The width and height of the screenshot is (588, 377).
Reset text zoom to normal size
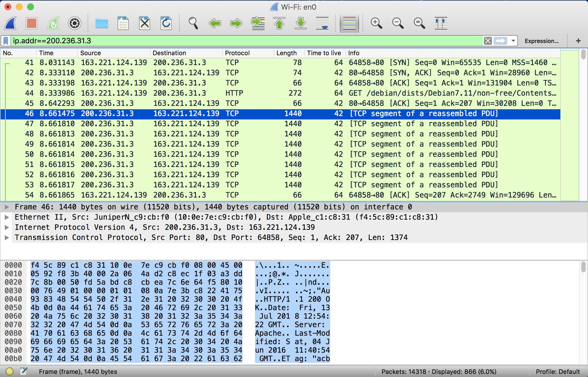click(x=420, y=23)
